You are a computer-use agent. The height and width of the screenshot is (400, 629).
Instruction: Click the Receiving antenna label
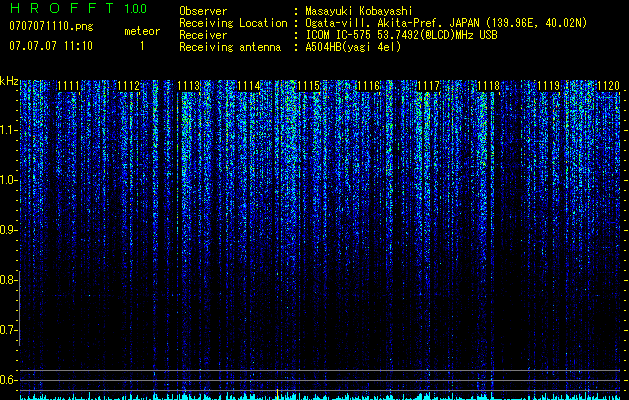point(230,47)
